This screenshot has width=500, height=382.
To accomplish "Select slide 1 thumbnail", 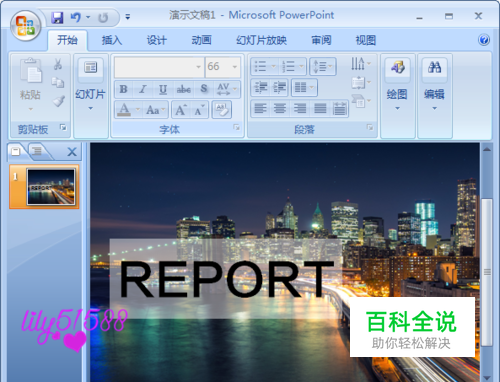I will [x=51, y=186].
